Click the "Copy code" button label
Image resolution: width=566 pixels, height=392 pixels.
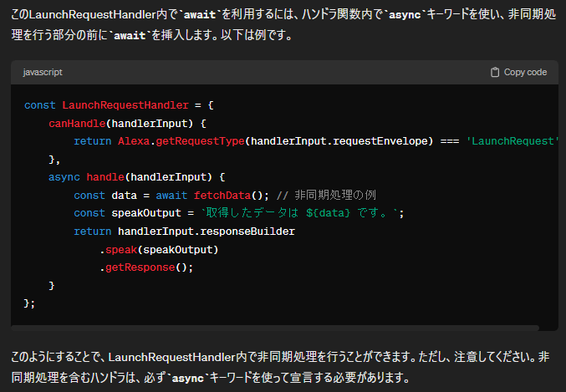(525, 72)
